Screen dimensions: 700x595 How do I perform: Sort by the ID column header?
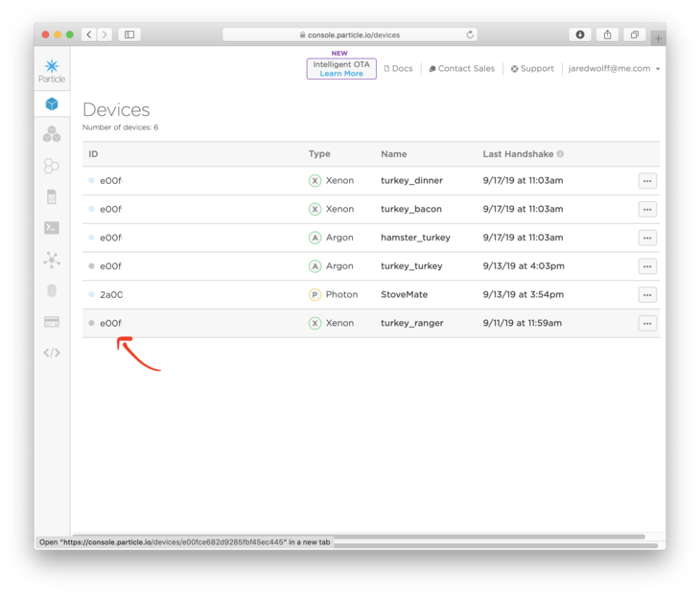pos(93,154)
